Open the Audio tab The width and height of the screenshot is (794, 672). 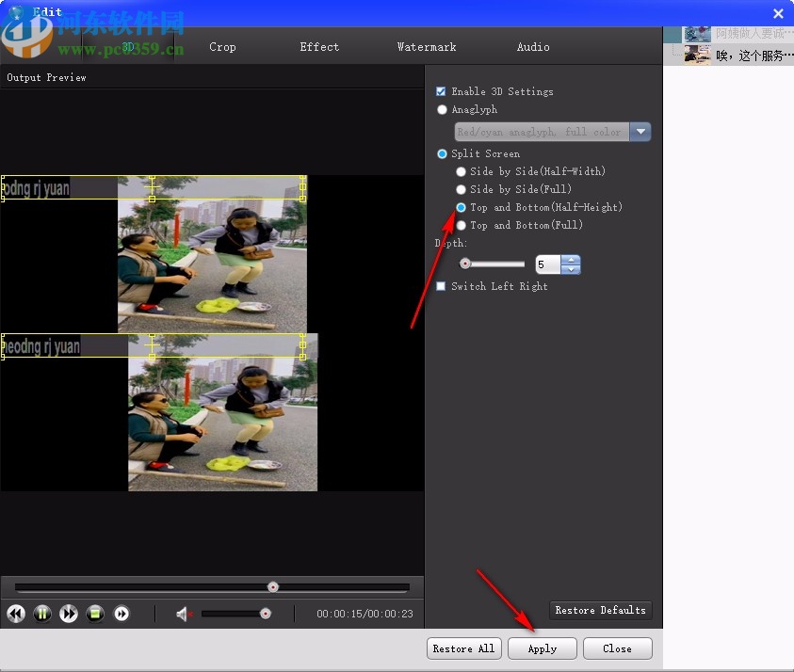click(533, 46)
